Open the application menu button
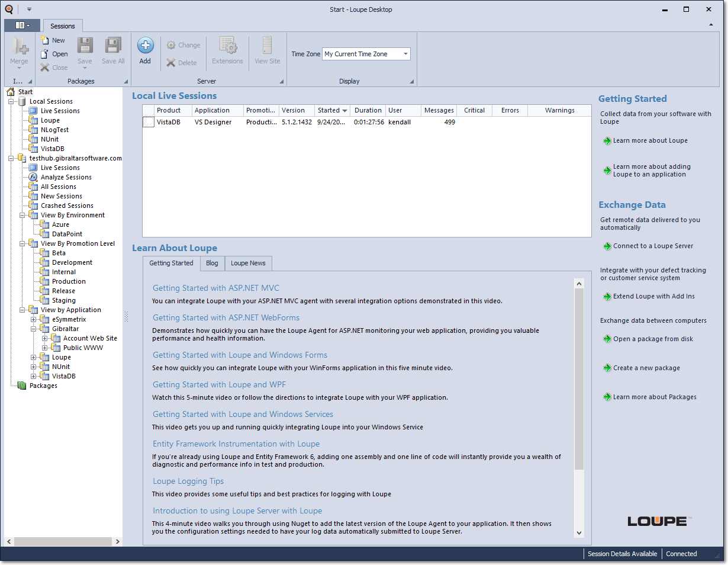Image resolution: width=728 pixels, height=565 pixels. (x=21, y=25)
